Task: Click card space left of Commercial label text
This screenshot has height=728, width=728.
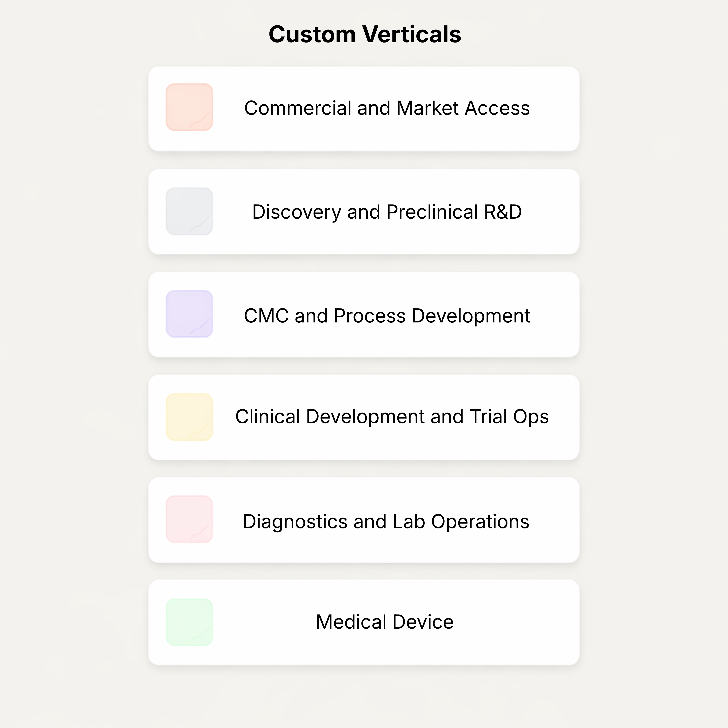Action: (228, 109)
